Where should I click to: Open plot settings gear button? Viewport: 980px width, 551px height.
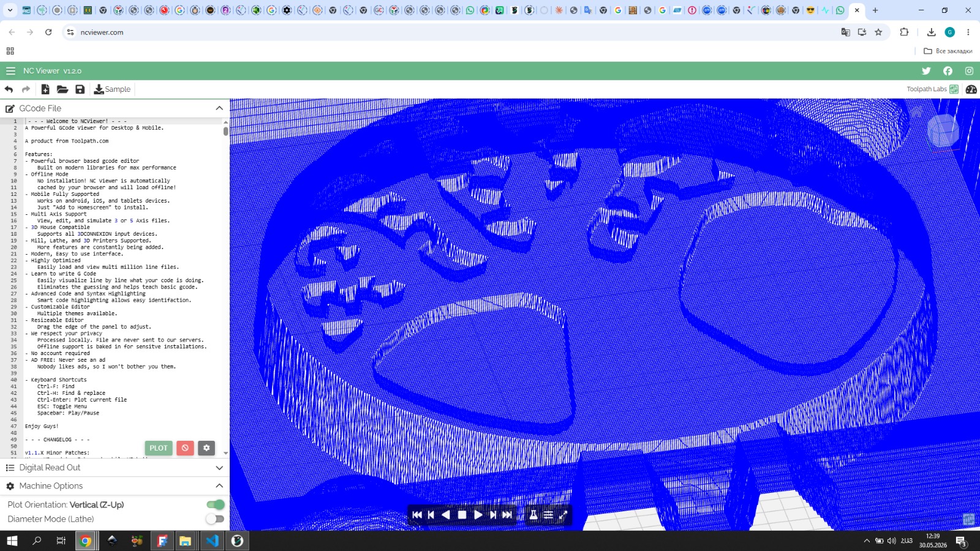[x=206, y=448]
